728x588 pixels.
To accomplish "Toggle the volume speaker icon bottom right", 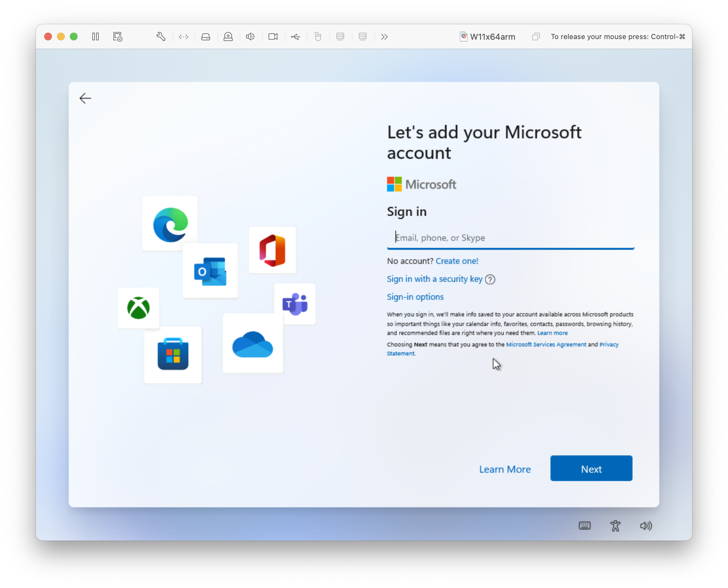I will [x=645, y=526].
